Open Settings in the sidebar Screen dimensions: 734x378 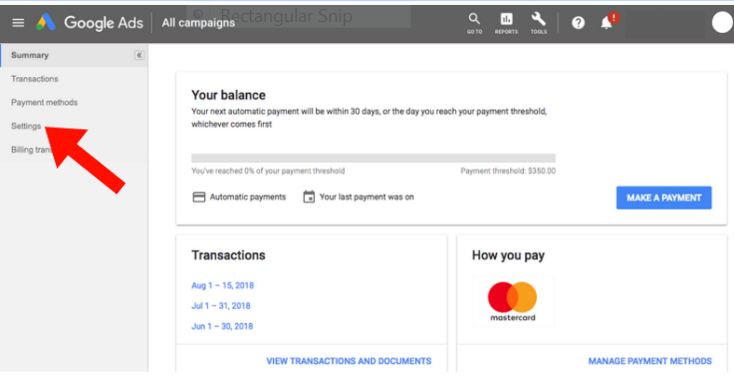click(26, 126)
